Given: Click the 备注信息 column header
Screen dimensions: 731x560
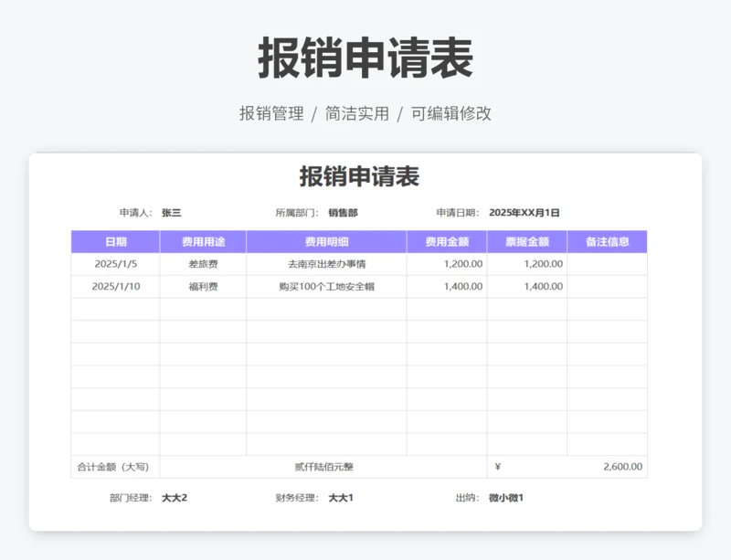Looking at the screenshot, I should (608, 241).
